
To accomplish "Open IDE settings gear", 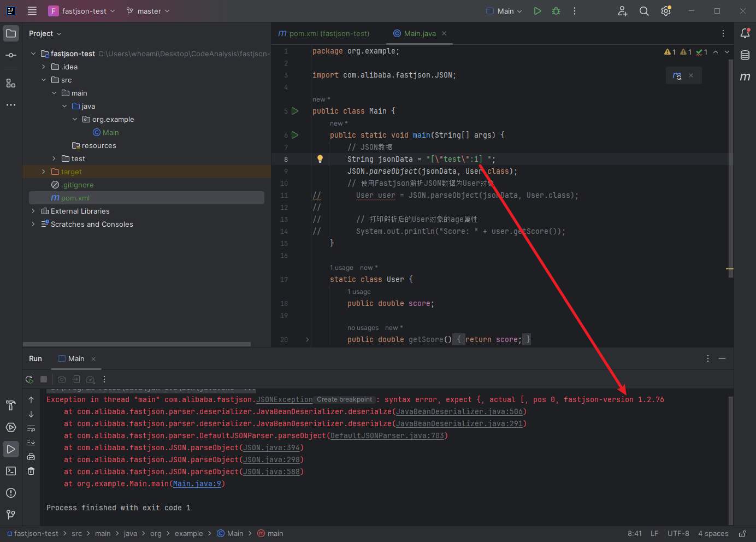I will pos(666,11).
